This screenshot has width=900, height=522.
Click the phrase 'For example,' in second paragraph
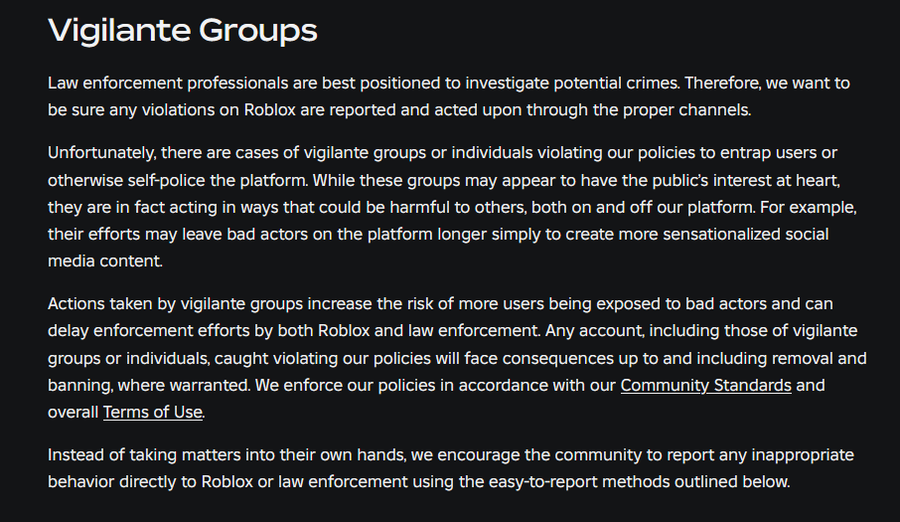[x=808, y=207]
